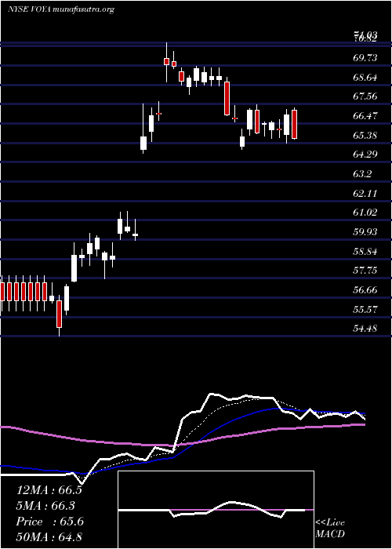Click the 54.48 price level label
The height and width of the screenshot is (549, 392).
click(365, 329)
